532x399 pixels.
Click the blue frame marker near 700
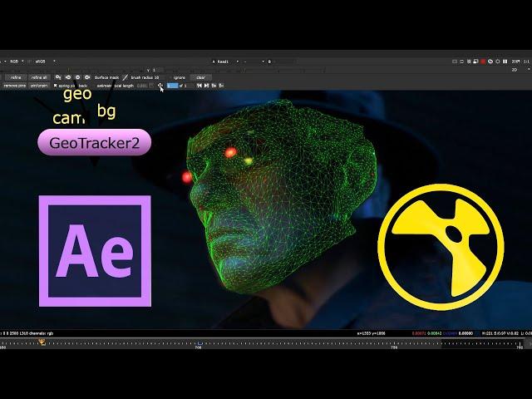tap(199, 343)
